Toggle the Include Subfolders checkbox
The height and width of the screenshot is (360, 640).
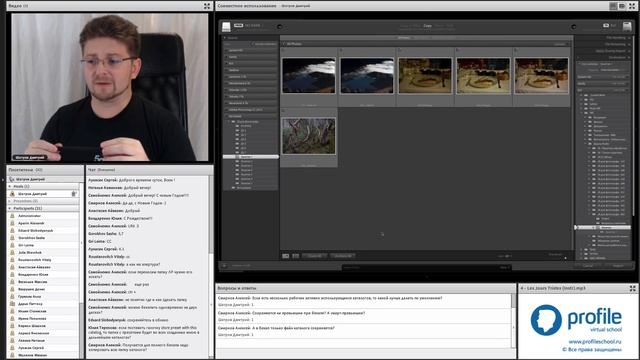(253, 44)
